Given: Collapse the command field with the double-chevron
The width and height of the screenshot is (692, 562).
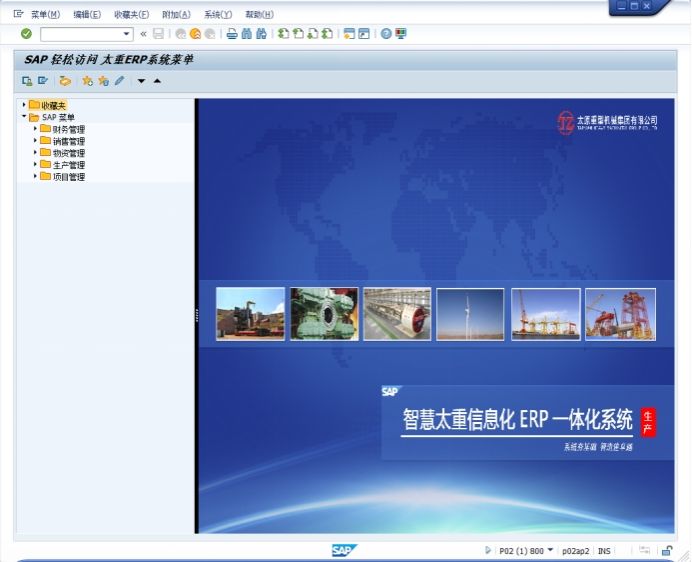Looking at the screenshot, I should (143, 34).
